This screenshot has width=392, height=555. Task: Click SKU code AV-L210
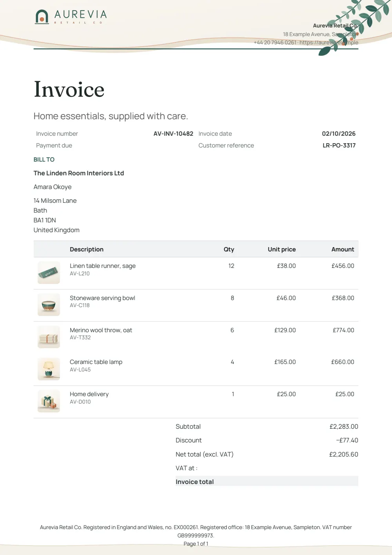click(80, 274)
